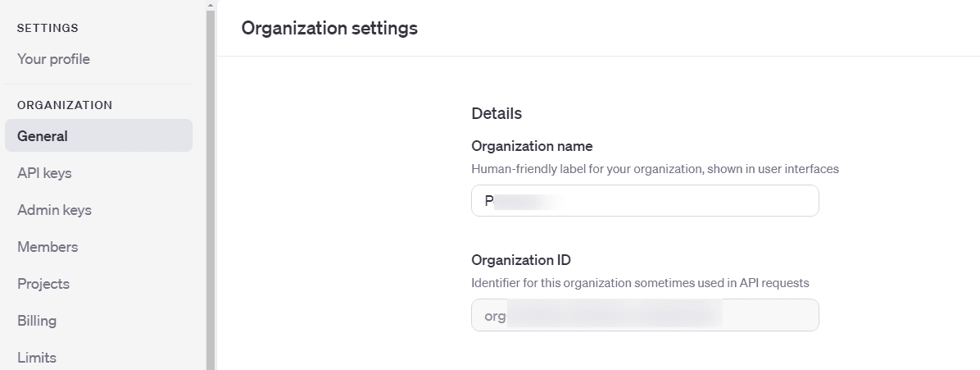Click the Details section heading
This screenshot has height=370, width=980.
click(497, 113)
